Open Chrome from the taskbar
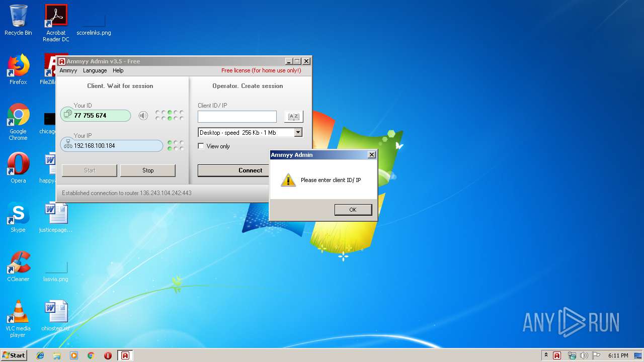The height and width of the screenshot is (362, 644). click(x=91, y=355)
